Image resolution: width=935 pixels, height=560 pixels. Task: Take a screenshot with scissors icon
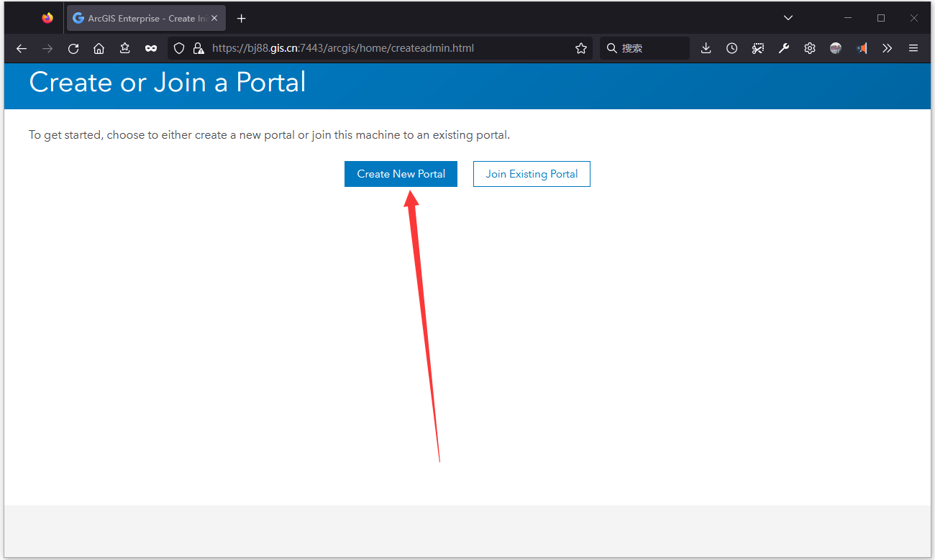[x=758, y=48]
